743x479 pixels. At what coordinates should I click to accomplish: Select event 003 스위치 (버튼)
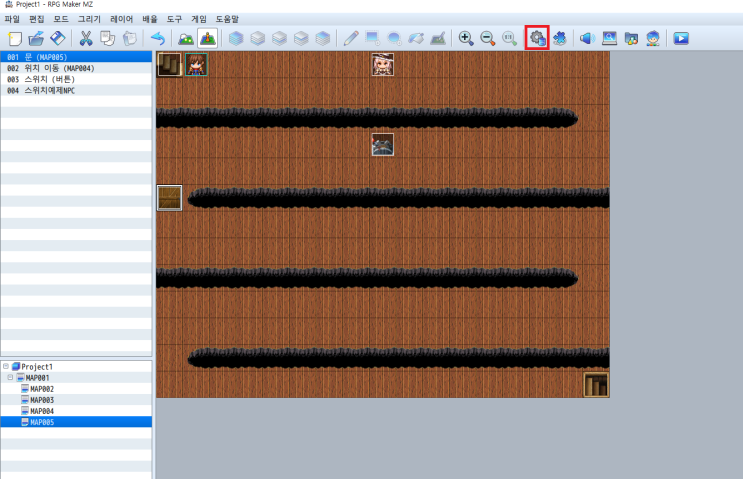point(76,79)
